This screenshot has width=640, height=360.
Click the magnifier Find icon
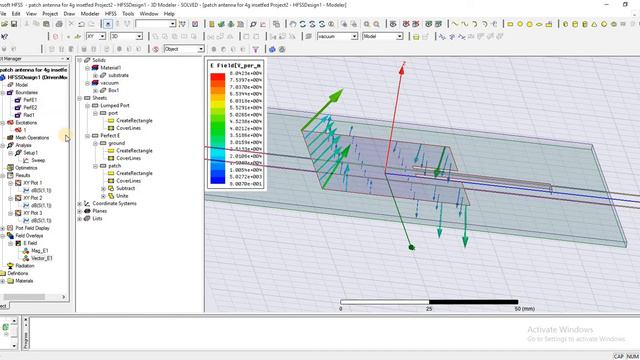click(253, 24)
